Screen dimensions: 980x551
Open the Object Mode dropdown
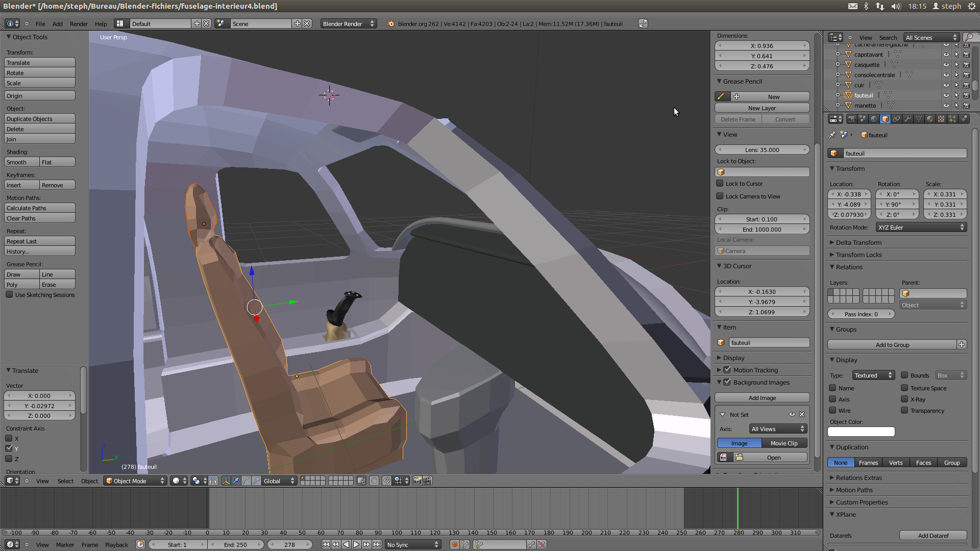[135, 481]
